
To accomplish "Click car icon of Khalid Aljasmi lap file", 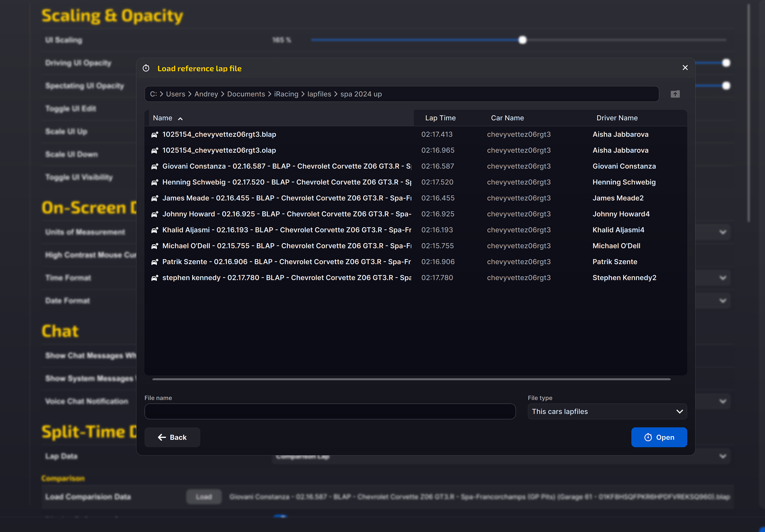I will [155, 230].
